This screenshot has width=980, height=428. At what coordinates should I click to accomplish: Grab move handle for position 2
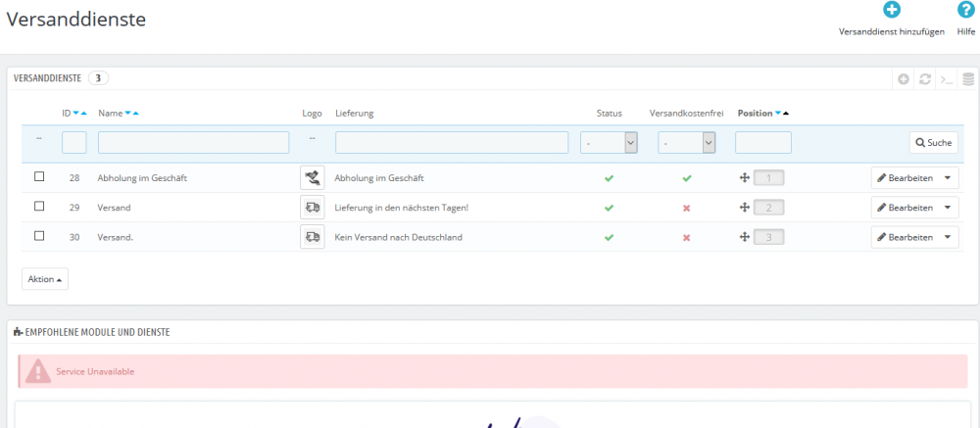[x=744, y=208]
